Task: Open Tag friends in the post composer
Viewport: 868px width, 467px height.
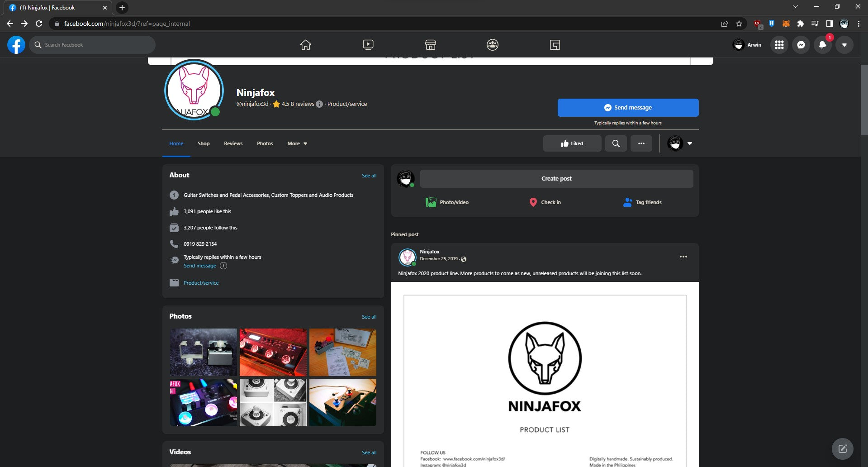Action: coord(642,202)
